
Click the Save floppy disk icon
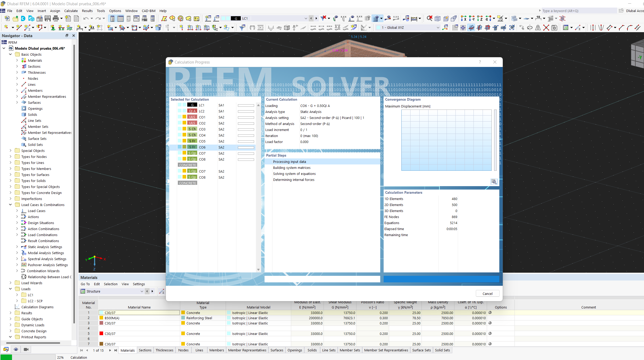click(48, 18)
